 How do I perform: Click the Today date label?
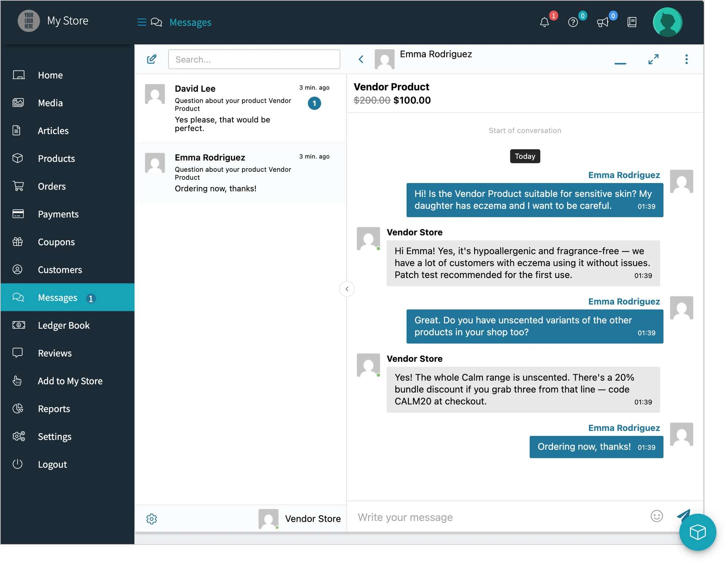point(525,156)
